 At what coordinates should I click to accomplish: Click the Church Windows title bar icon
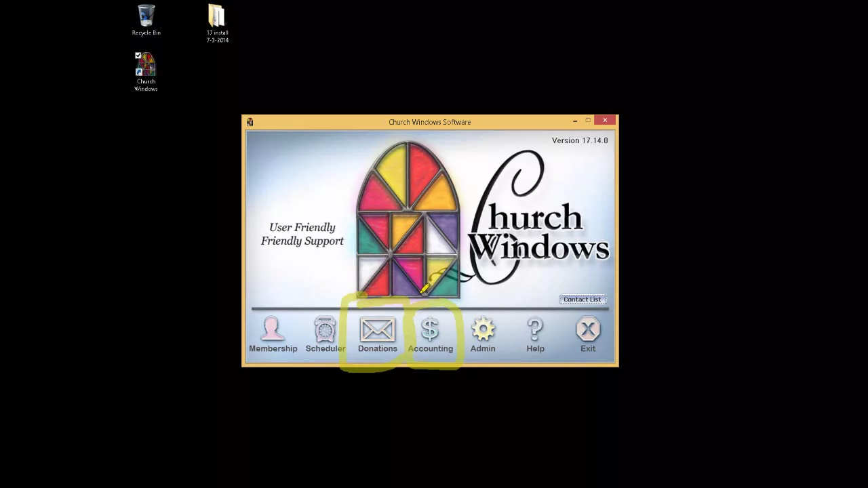[250, 122]
